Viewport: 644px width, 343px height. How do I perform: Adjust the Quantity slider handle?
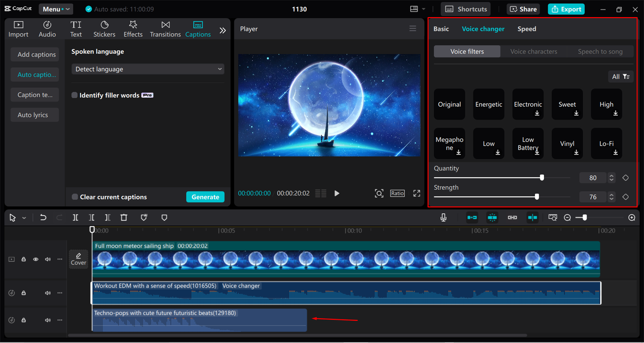[x=542, y=178]
